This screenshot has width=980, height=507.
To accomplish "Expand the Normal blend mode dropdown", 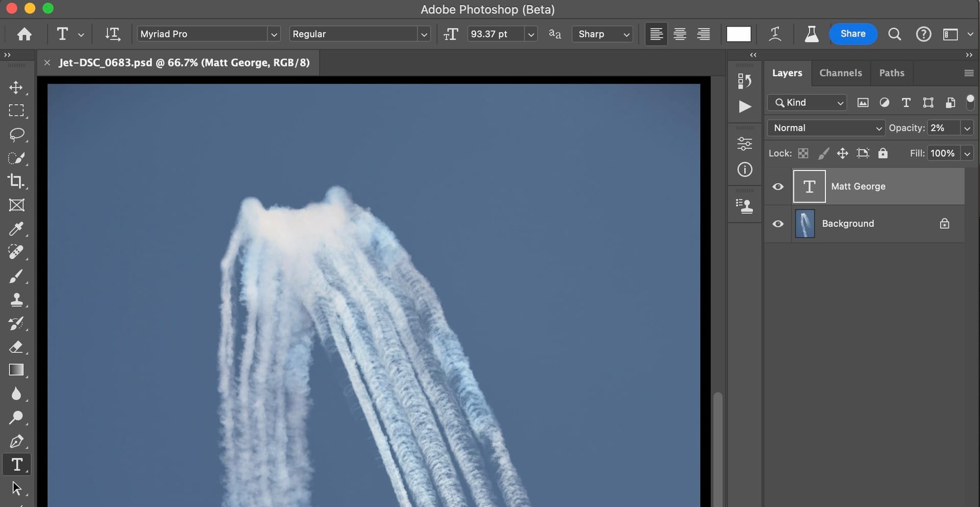I will click(x=825, y=128).
